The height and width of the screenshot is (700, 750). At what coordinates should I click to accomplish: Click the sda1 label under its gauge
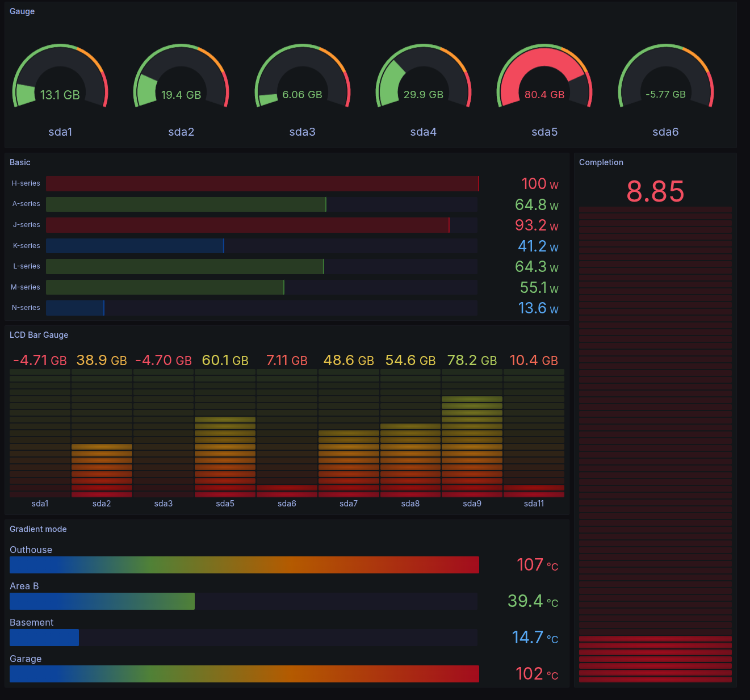coord(60,132)
